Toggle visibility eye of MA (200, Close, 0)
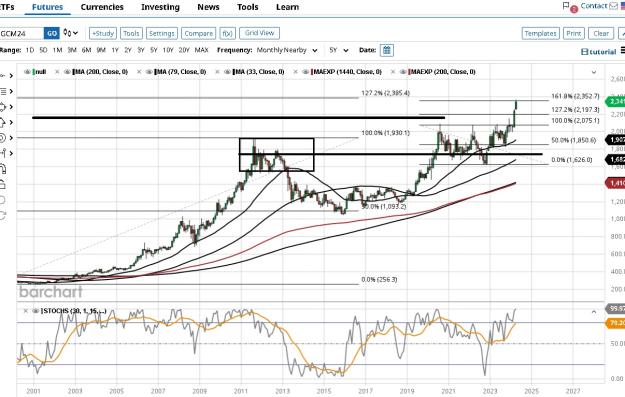The height and width of the screenshot is (397, 625). (67, 72)
